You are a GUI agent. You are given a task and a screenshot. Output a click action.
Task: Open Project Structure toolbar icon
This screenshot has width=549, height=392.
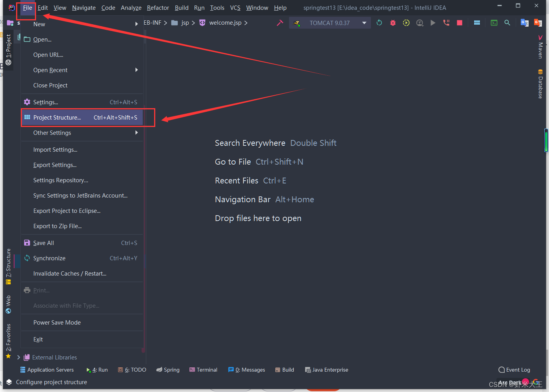coord(477,23)
